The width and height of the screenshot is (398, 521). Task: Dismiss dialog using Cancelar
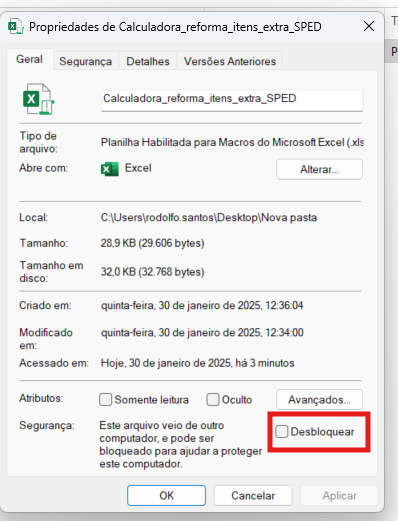point(253,495)
